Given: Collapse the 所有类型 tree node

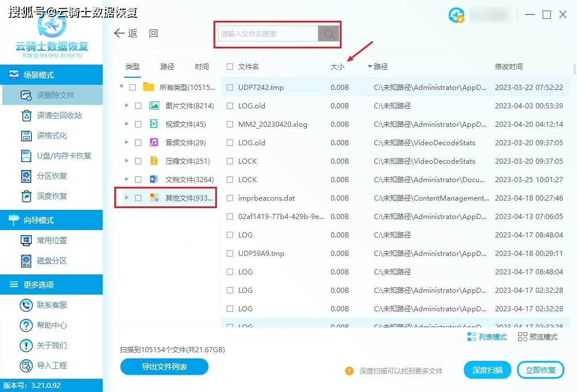Looking at the screenshot, I should click(121, 87).
